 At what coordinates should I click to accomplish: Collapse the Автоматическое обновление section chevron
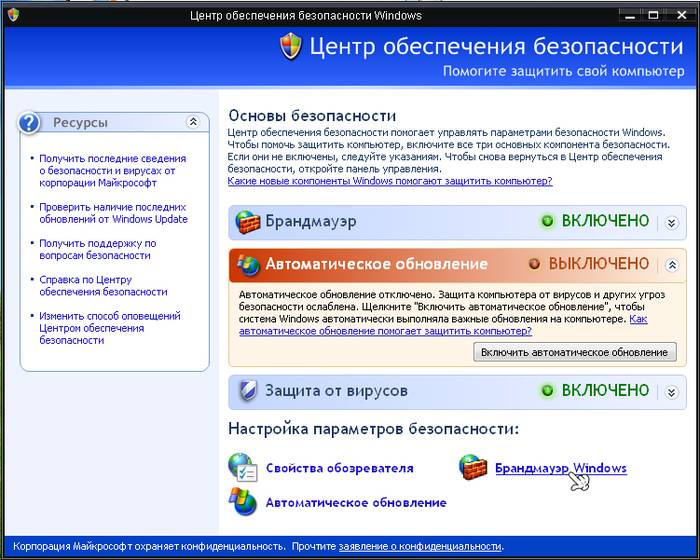coord(671,265)
